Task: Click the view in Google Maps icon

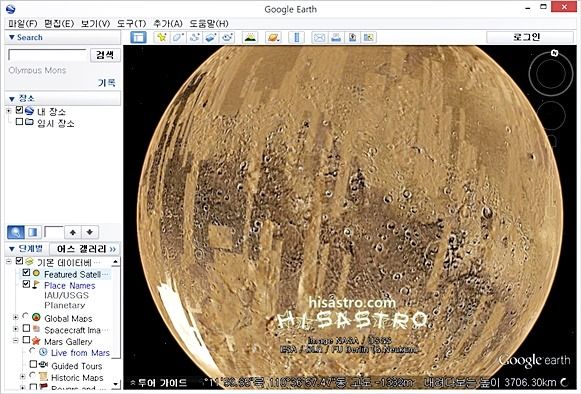Action: click(x=369, y=37)
